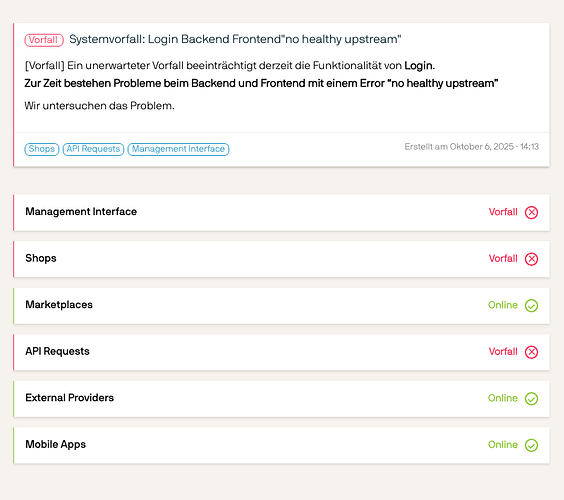Click the Online status text for Marketplaces

tap(502, 305)
